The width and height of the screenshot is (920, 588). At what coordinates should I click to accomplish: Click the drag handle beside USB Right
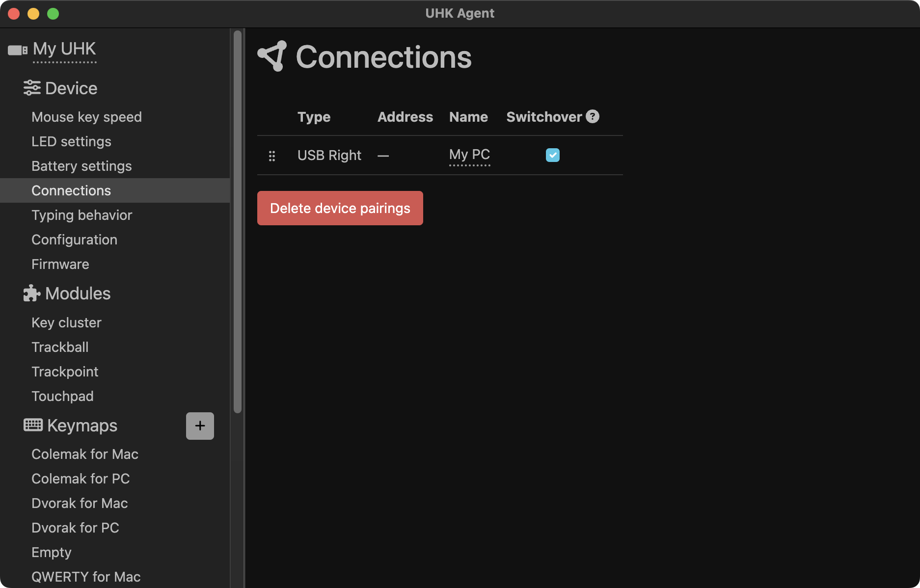click(x=272, y=155)
